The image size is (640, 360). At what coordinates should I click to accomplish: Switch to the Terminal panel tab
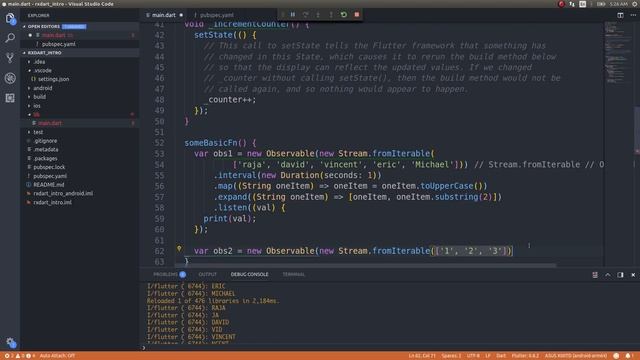point(293,274)
